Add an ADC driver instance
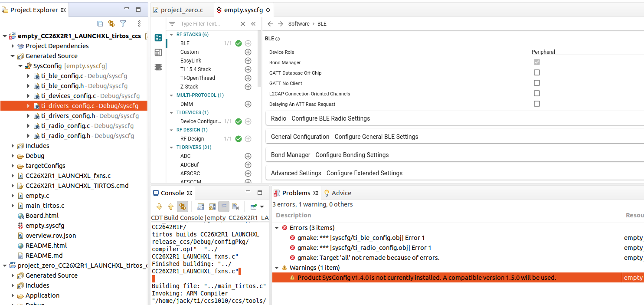The height and width of the screenshot is (305, 644). 248,156
